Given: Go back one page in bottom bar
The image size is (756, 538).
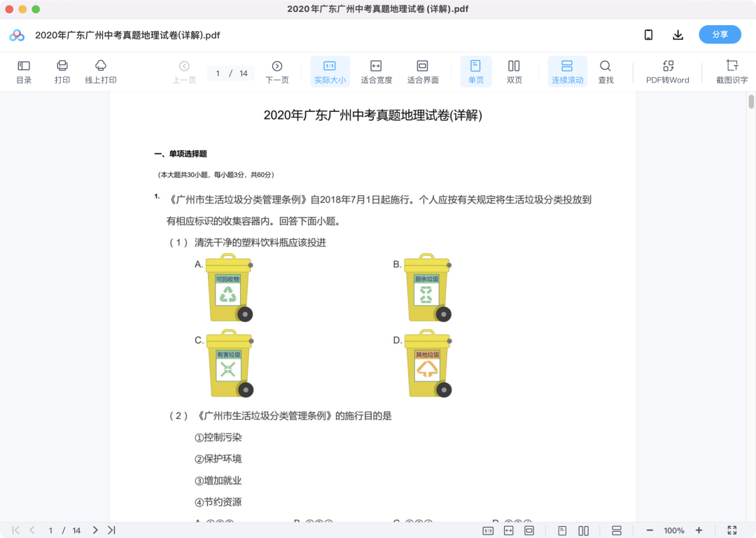Looking at the screenshot, I should [31, 530].
